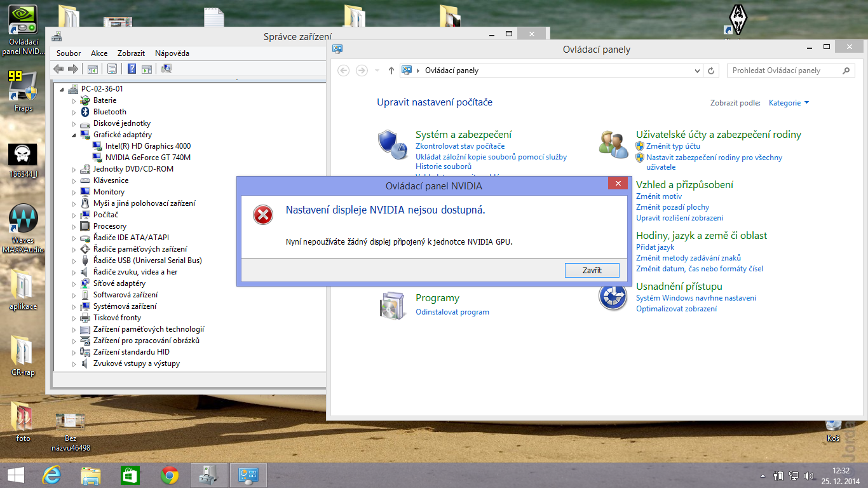
Task: Select Řadiče USB (Universal Serial Bus)
Action: (147, 261)
